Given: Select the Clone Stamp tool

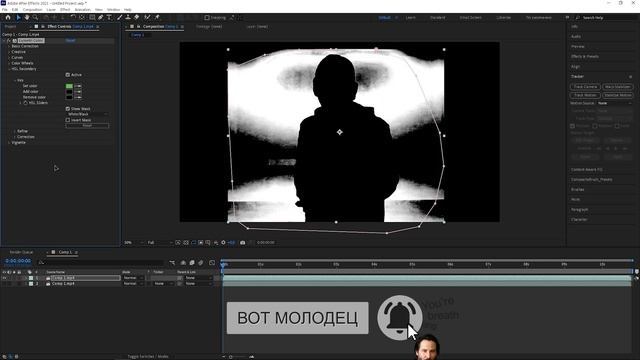Looking at the screenshot, I should pyautogui.click(x=128, y=18).
